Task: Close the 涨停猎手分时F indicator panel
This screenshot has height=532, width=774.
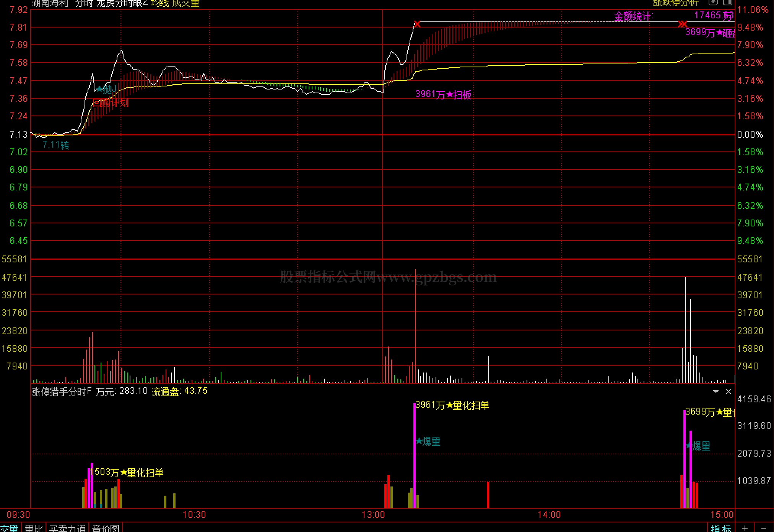Action: point(728,392)
